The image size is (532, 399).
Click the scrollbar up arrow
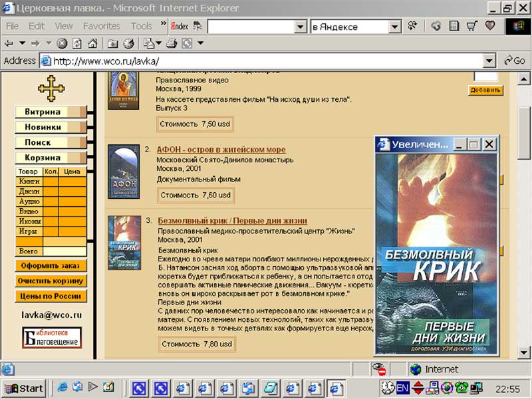523,79
